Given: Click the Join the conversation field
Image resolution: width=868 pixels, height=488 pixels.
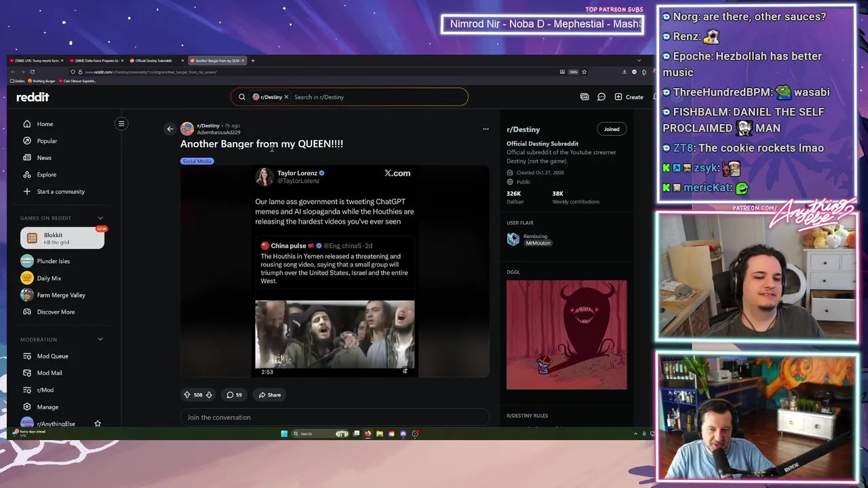Looking at the screenshot, I should pos(334,418).
